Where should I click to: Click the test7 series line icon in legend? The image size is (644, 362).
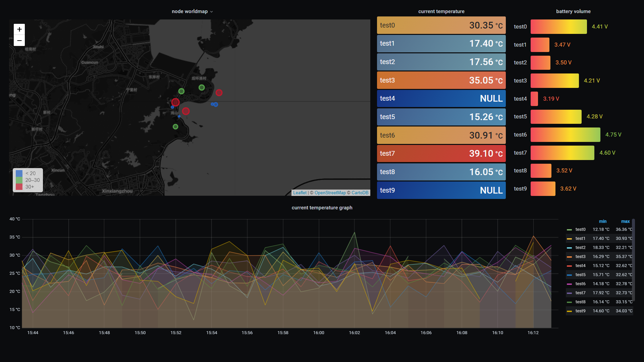click(x=569, y=293)
